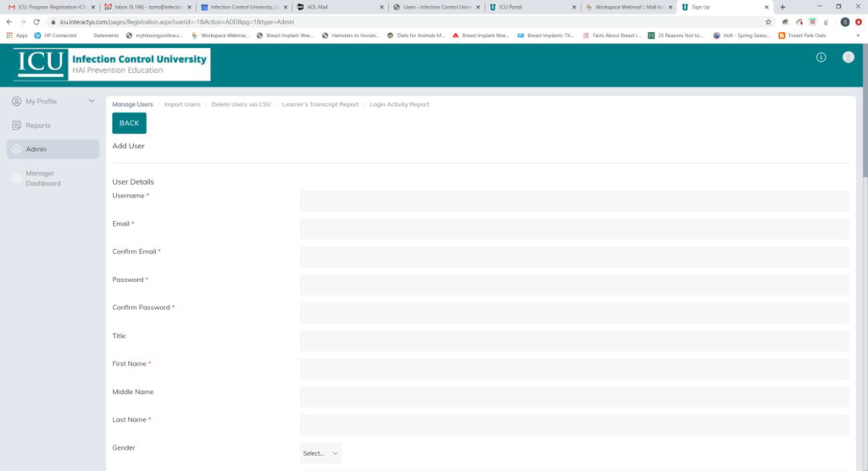Focus the Confirm Password field

[x=574, y=313]
